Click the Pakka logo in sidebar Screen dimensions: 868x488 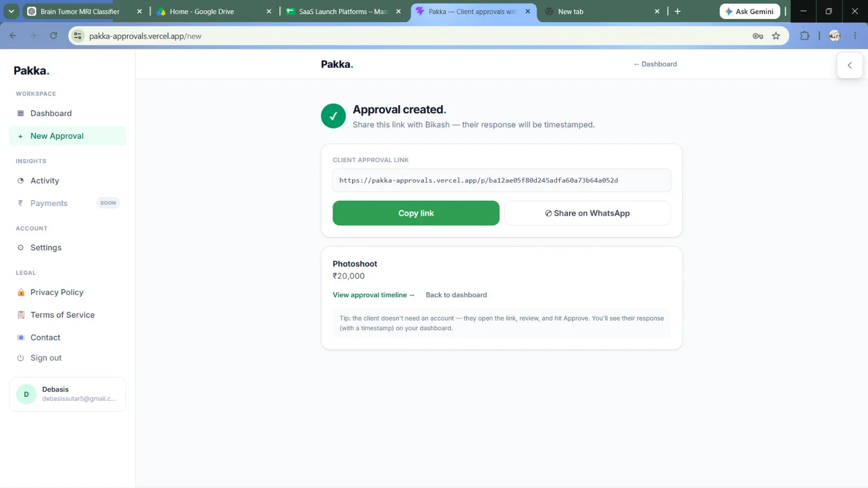[31, 70]
